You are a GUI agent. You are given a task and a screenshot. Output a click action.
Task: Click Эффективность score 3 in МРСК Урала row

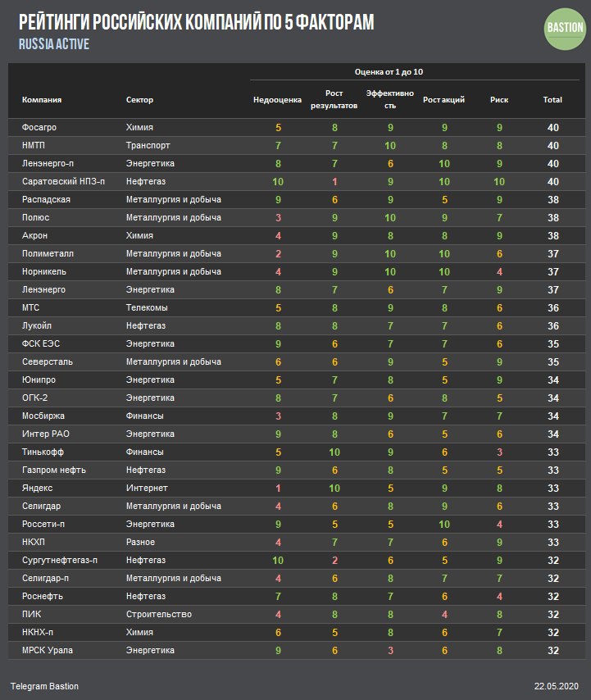[390, 651]
